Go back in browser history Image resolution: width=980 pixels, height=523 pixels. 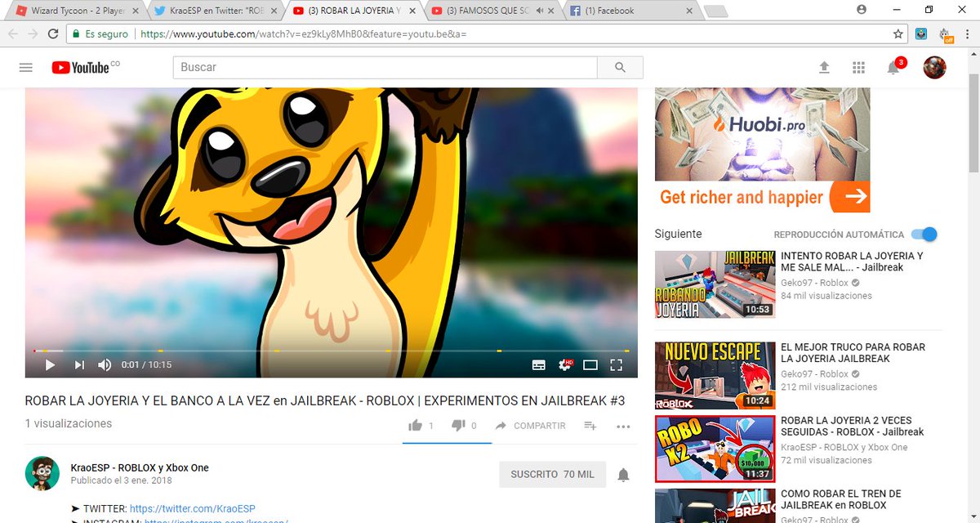coord(12,34)
